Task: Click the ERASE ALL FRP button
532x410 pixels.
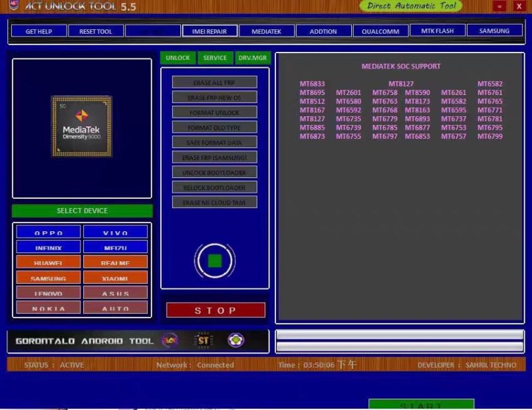Action: coord(214,82)
